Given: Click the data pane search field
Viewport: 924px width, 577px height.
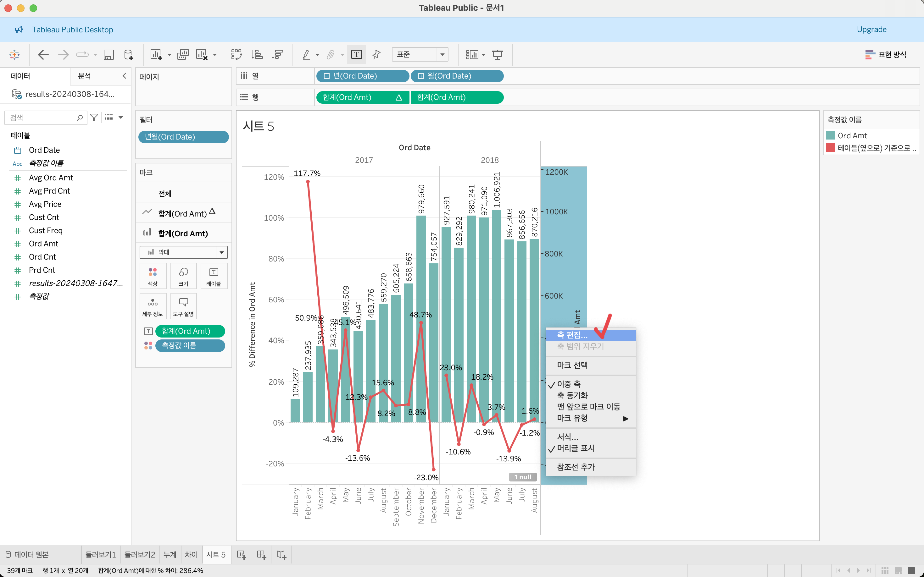Looking at the screenshot, I should pyautogui.click(x=42, y=118).
